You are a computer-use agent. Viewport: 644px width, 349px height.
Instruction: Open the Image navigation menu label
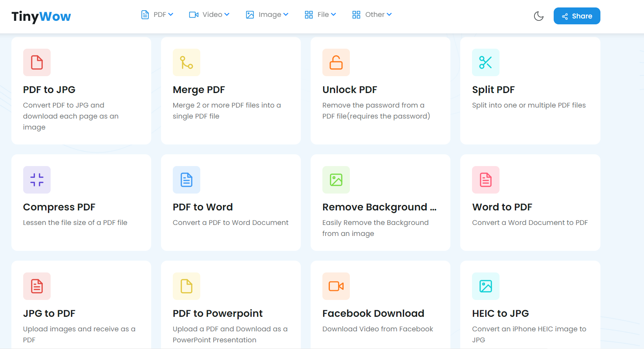pyautogui.click(x=270, y=15)
